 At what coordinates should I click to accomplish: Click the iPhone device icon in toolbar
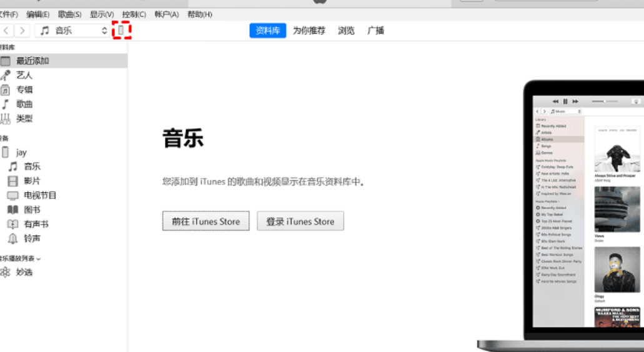coord(121,31)
